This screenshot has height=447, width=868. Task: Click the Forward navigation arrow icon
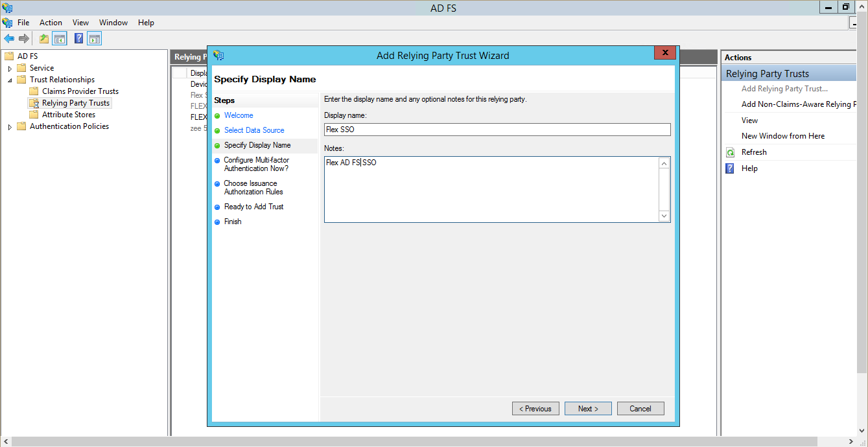25,38
